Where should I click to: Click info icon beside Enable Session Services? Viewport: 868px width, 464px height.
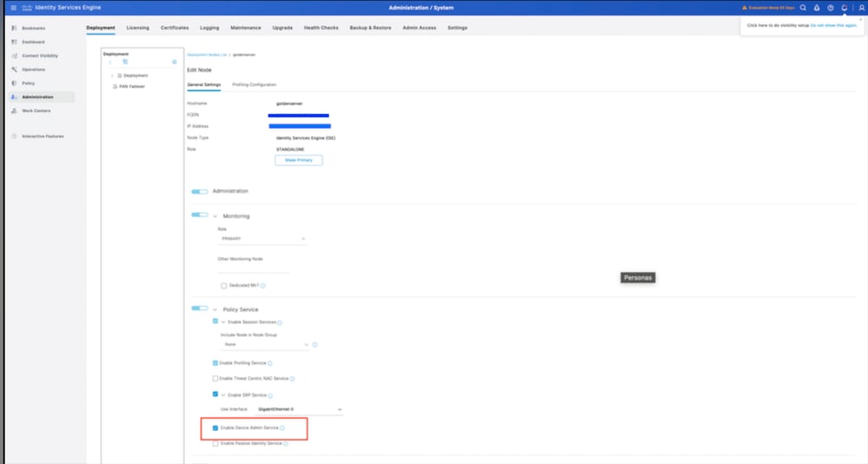280,322
